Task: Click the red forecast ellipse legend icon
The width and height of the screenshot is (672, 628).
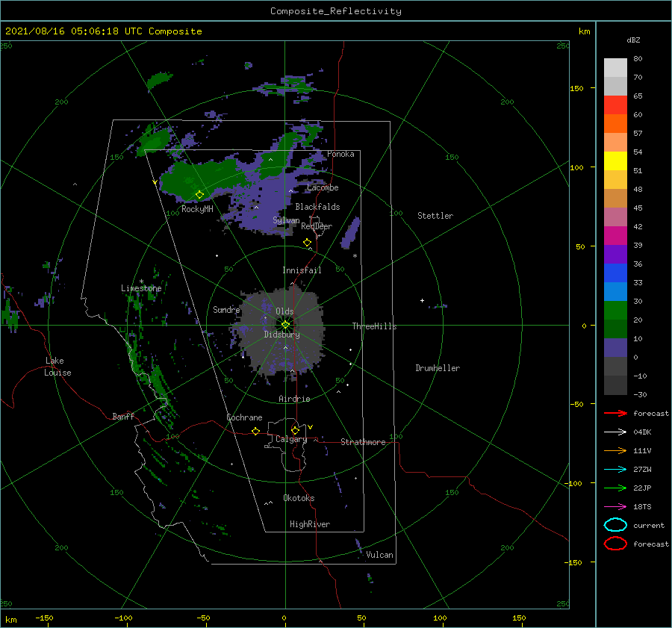Action: 615,544
